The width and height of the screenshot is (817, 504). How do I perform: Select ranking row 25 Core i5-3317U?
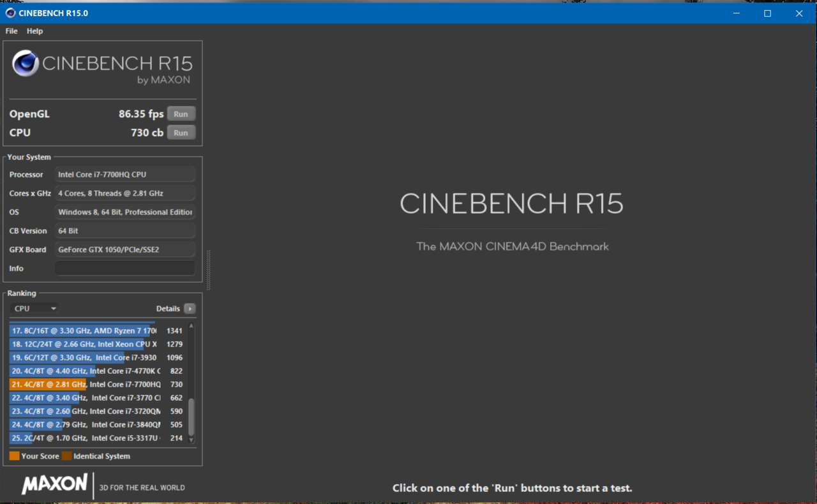97,438
